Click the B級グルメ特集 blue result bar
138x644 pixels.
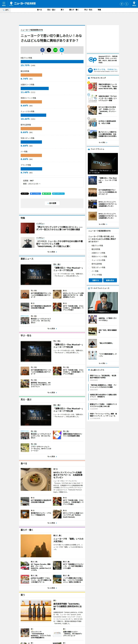pyautogui.click(x=52, y=62)
